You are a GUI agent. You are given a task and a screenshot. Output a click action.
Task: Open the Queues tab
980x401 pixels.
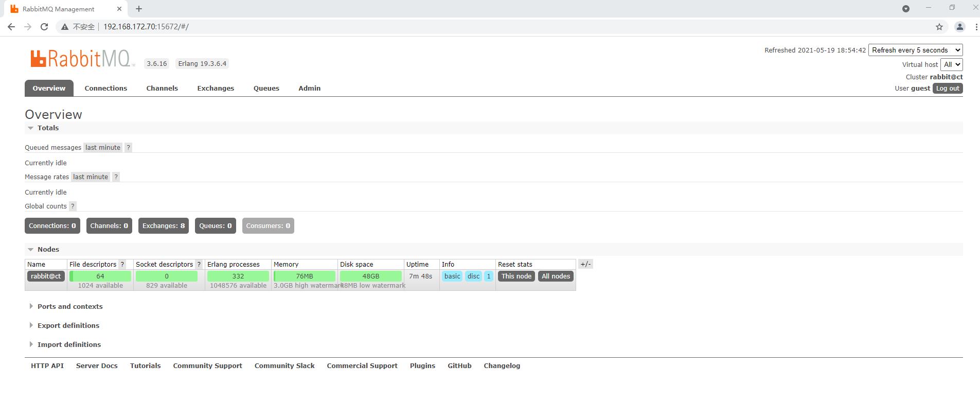(x=266, y=88)
